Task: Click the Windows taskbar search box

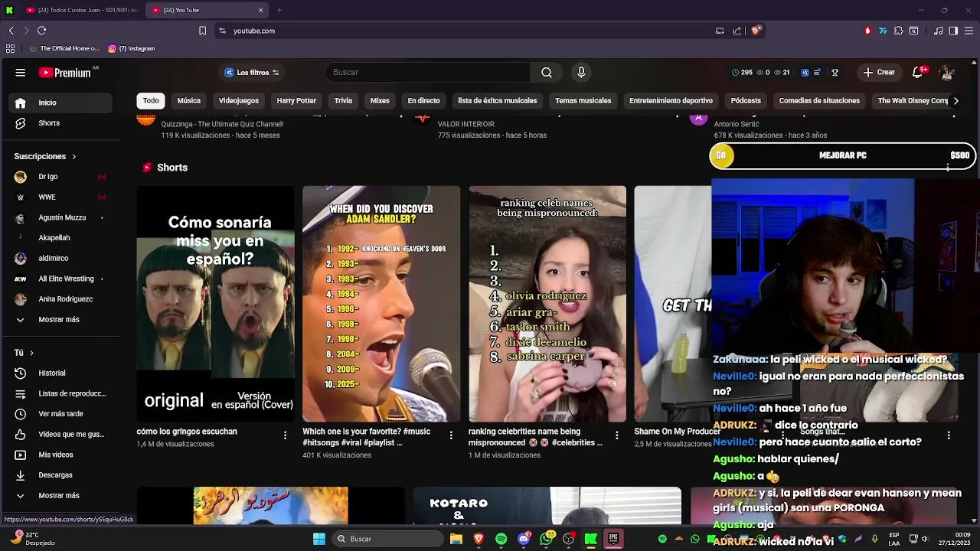Action: coord(388,539)
